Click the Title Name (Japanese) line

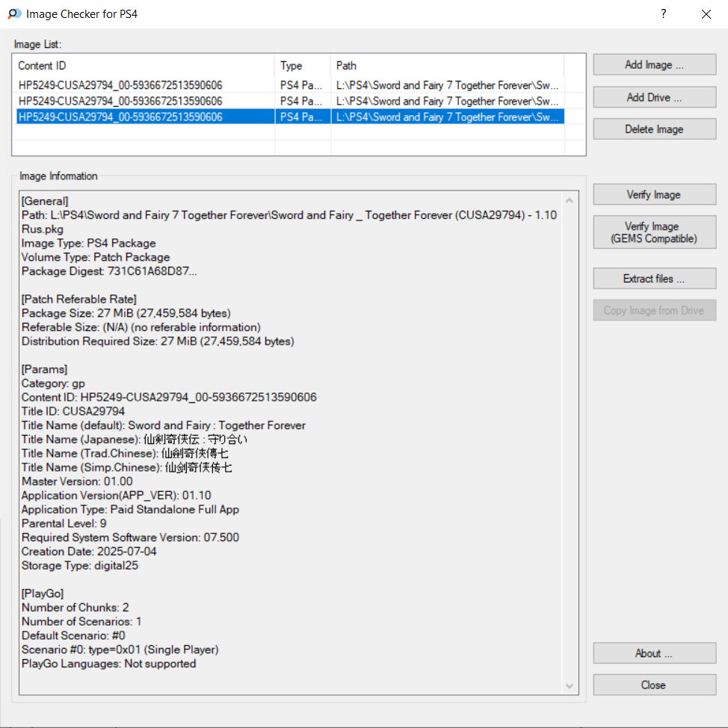[135, 439]
